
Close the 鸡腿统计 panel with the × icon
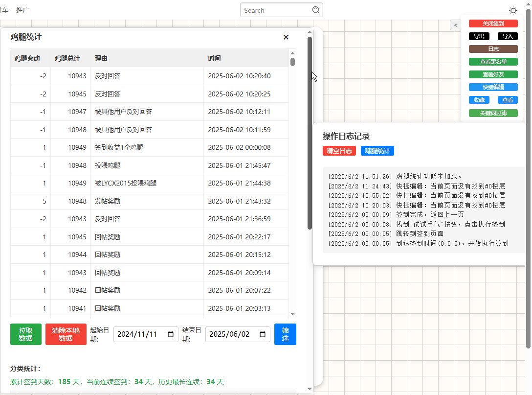[x=286, y=37]
